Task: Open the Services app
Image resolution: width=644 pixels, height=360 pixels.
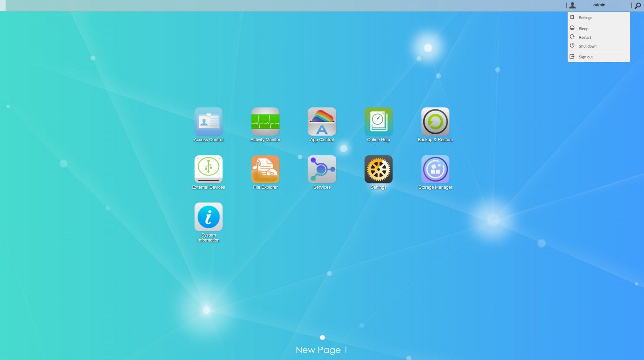Action: click(322, 169)
